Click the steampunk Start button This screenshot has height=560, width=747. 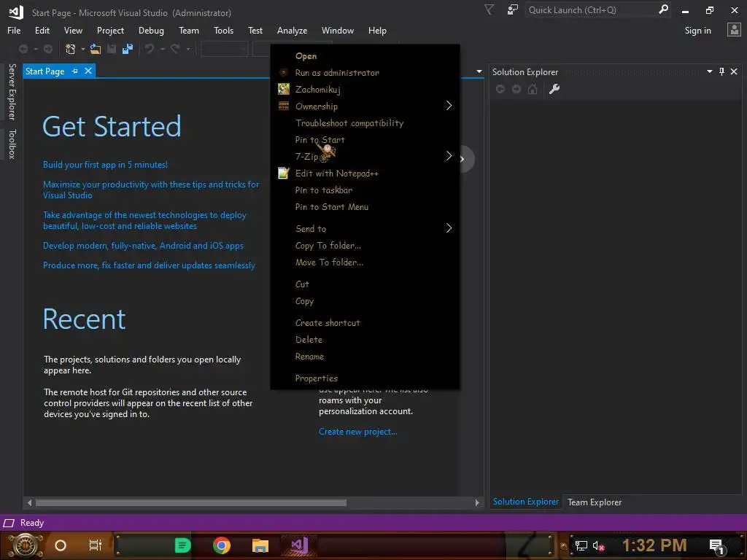click(26, 545)
